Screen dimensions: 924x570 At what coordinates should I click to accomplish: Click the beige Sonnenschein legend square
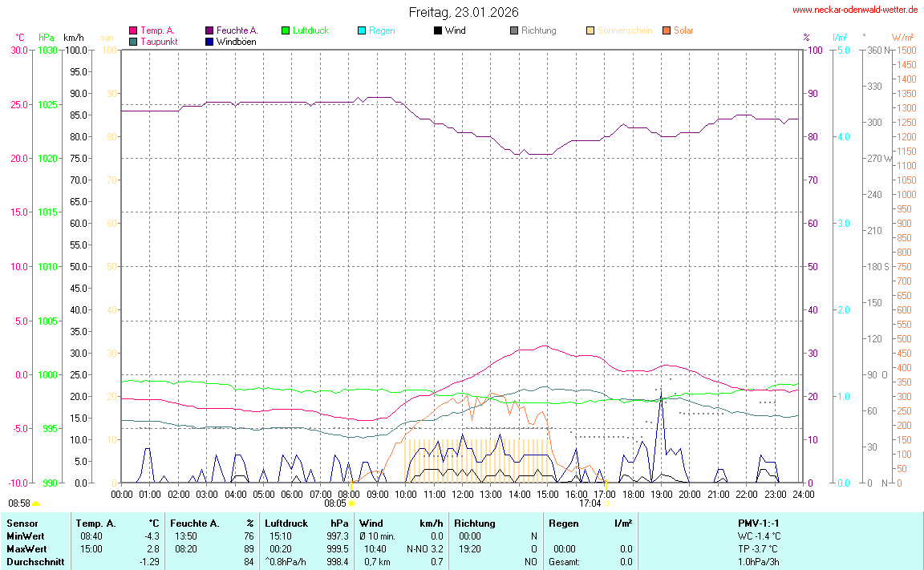pos(590,30)
